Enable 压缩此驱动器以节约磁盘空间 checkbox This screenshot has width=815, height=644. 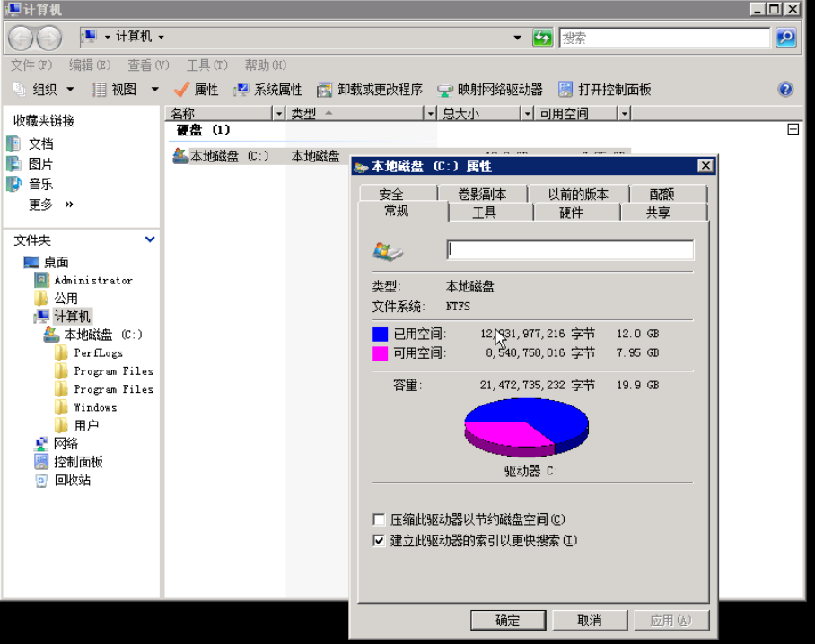[379, 519]
